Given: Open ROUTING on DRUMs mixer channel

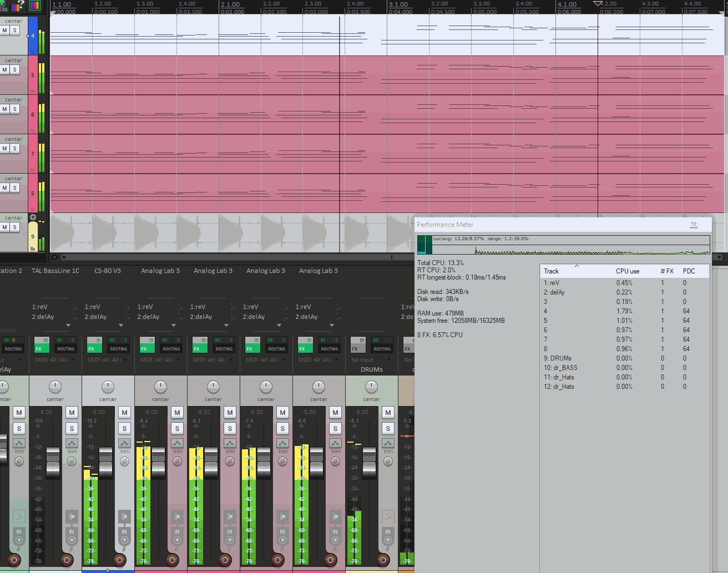Looking at the screenshot, I should click(382, 349).
